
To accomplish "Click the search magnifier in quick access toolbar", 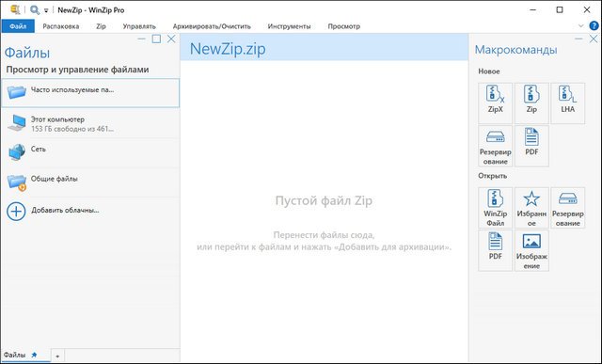I will (x=35, y=9).
